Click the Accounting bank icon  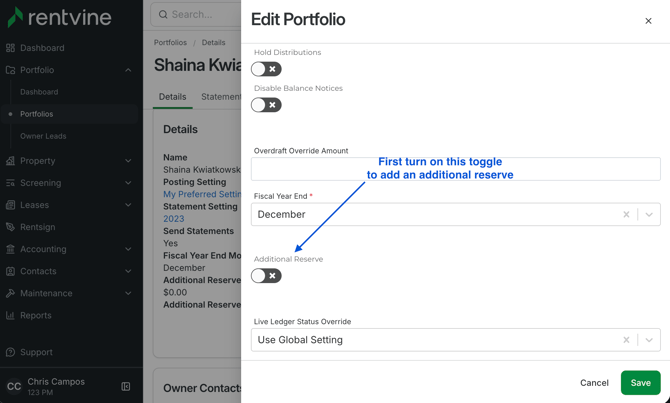10,249
